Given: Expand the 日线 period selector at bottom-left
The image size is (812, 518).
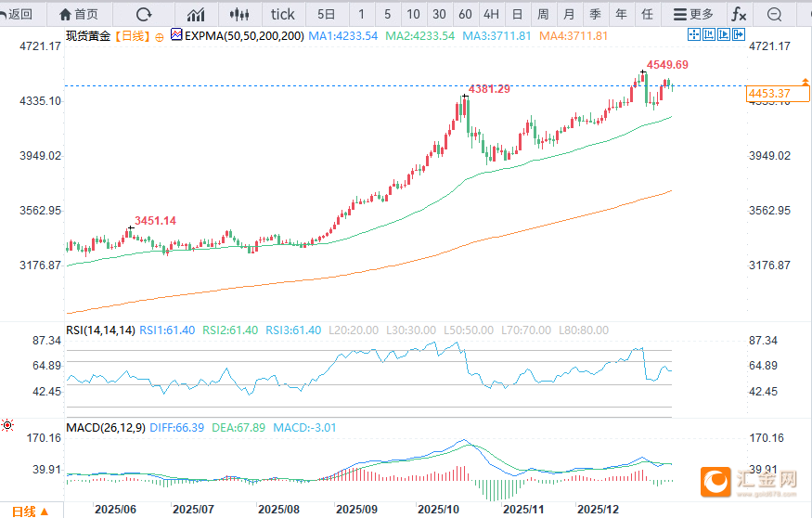Looking at the screenshot, I should coord(30,511).
